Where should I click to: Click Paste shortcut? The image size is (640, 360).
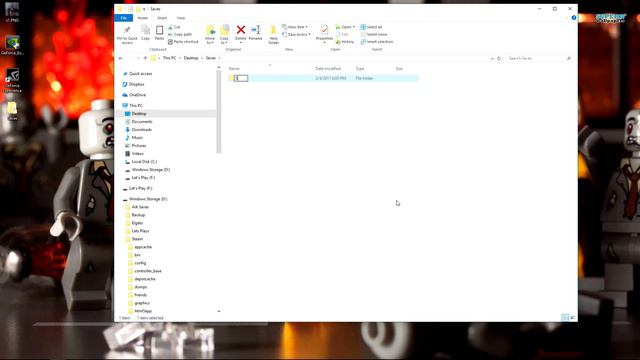coord(183,42)
